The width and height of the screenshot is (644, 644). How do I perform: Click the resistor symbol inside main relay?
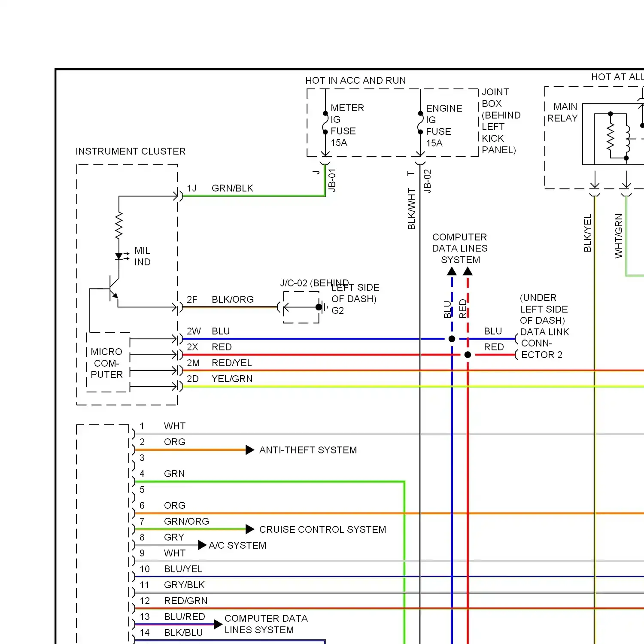[611, 137]
